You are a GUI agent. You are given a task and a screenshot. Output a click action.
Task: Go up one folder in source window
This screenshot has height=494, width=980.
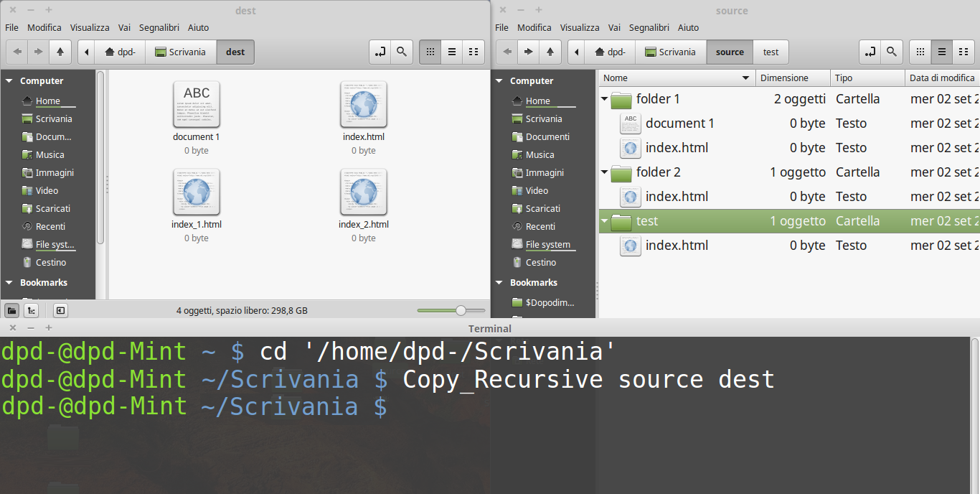click(550, 52)
